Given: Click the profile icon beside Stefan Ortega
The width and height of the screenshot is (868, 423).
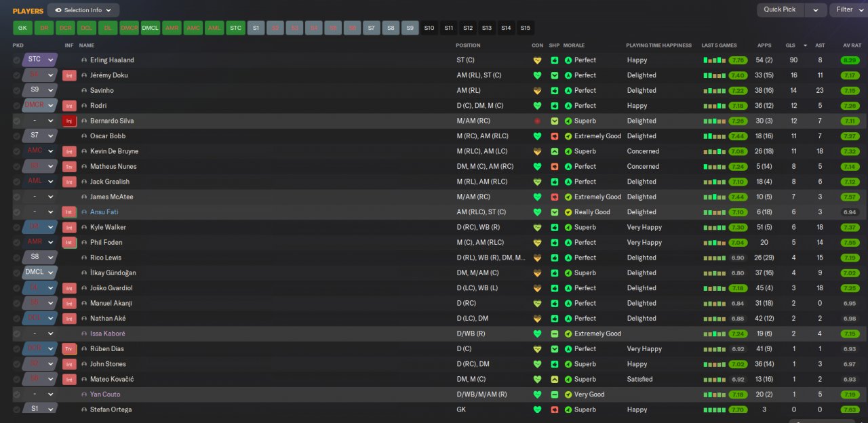Looking at the screenshot, I should 84,409.
